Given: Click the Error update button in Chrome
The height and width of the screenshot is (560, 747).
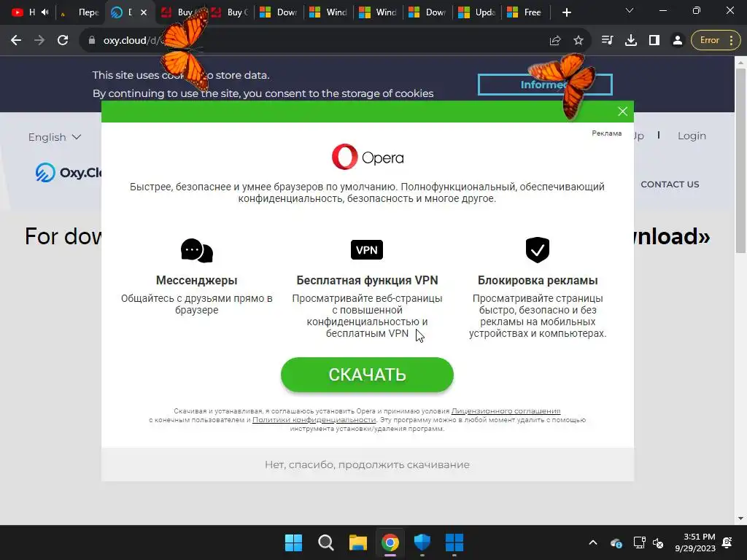Looking at the screenshot, I should [716, 41].
